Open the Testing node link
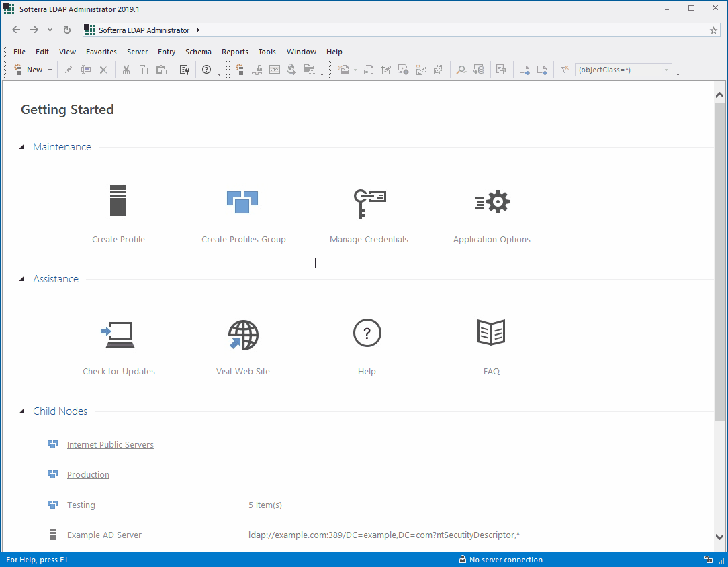728x567 pixels. [x=81, y=505]
